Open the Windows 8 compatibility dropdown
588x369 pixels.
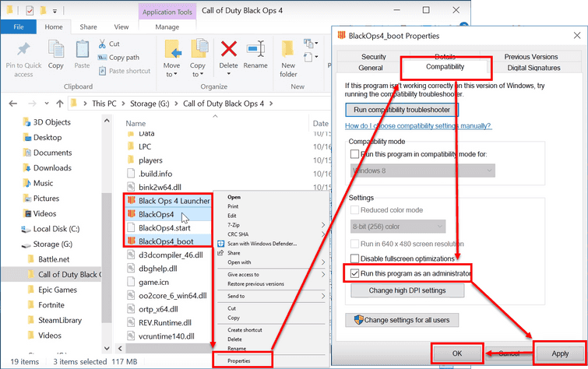tap(423, 170)
